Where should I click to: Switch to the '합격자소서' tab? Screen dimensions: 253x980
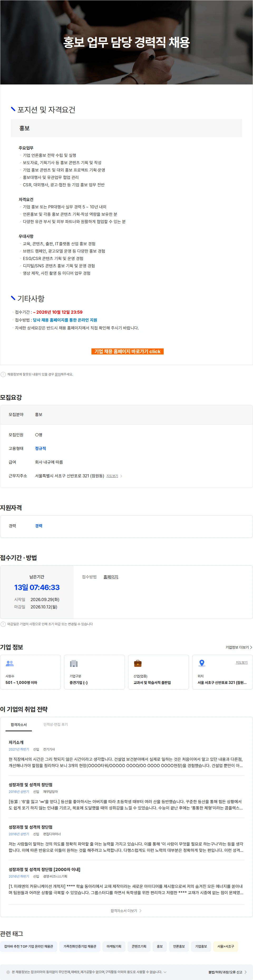[19, 725]
